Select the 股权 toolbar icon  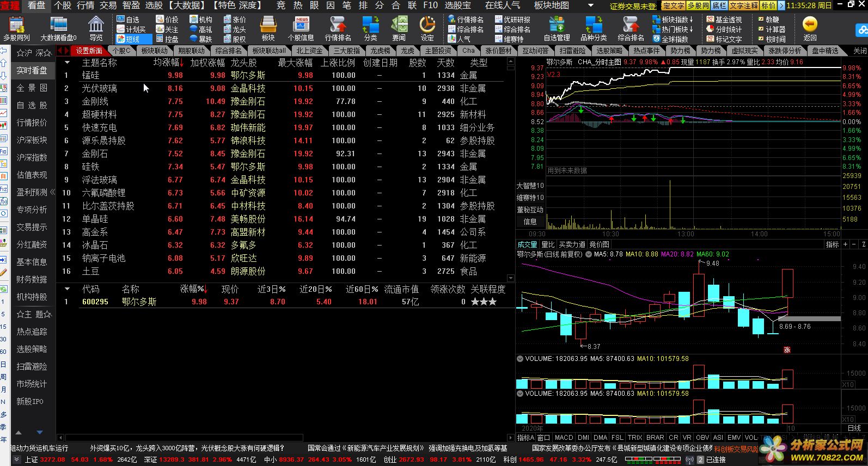coord(235,39)
